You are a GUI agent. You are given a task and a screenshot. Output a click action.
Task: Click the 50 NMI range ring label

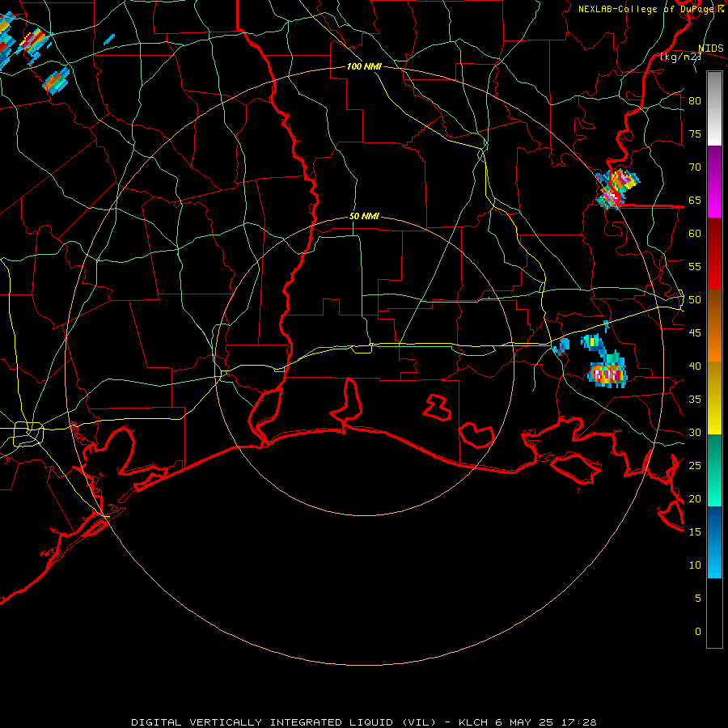pos(364,216)
